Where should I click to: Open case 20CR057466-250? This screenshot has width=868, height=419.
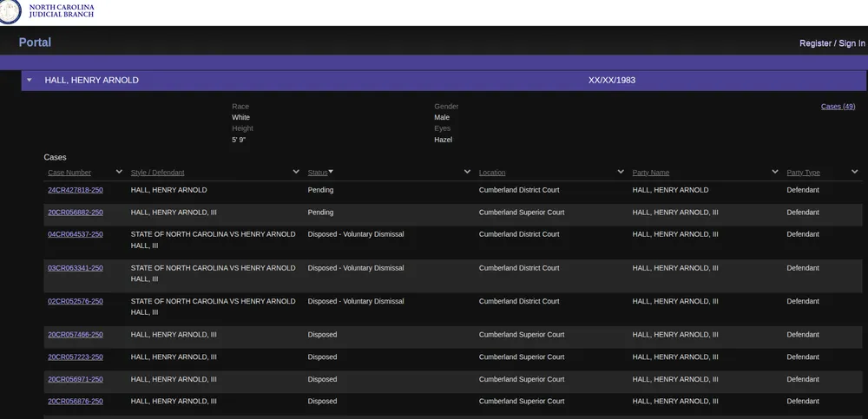tap(76, 335)
